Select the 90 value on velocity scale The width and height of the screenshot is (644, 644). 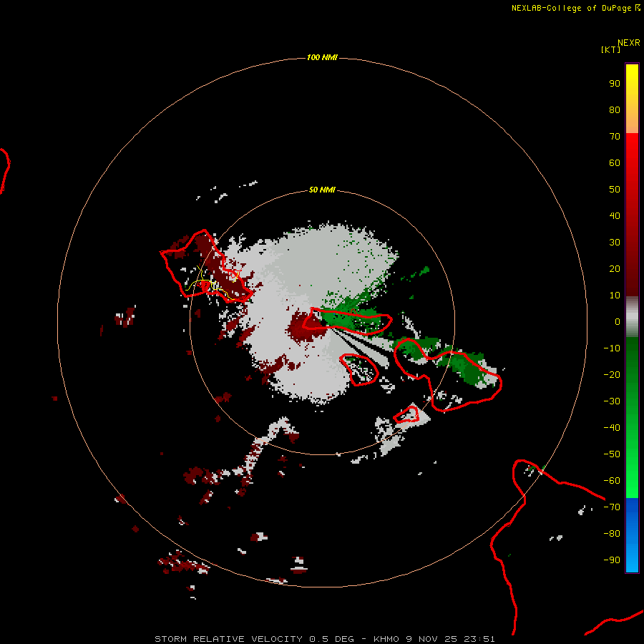coord(615,84)
